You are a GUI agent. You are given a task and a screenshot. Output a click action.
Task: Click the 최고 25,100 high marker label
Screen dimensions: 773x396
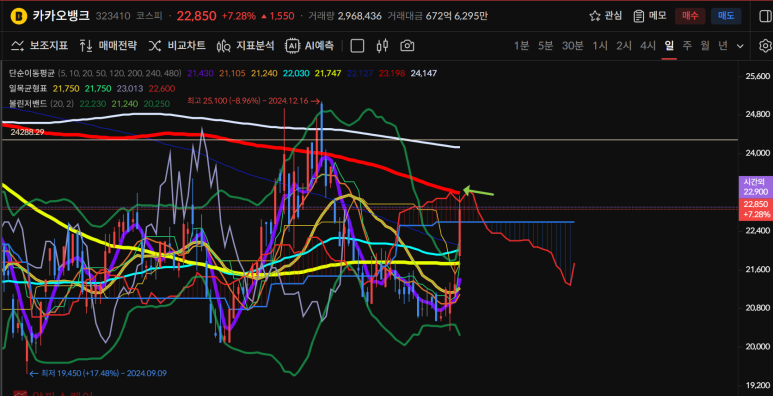[253, 101]
